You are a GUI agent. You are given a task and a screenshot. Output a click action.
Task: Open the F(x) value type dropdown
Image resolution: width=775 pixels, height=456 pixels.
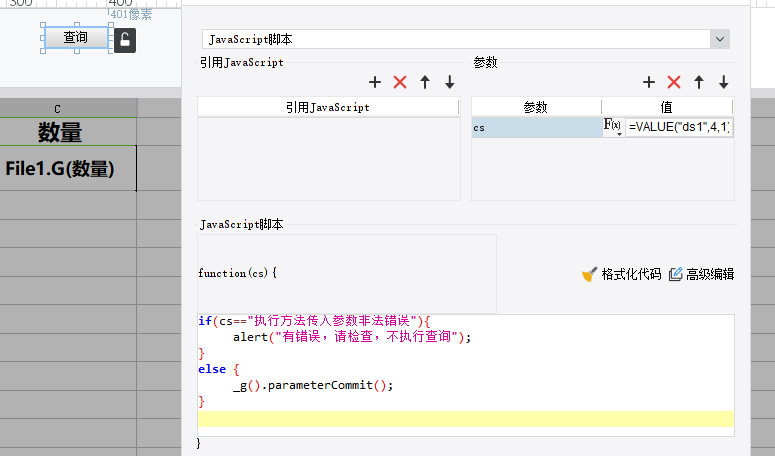pos(612,127)
